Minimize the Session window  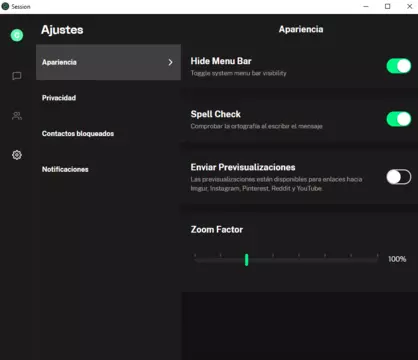click(366, 6)
